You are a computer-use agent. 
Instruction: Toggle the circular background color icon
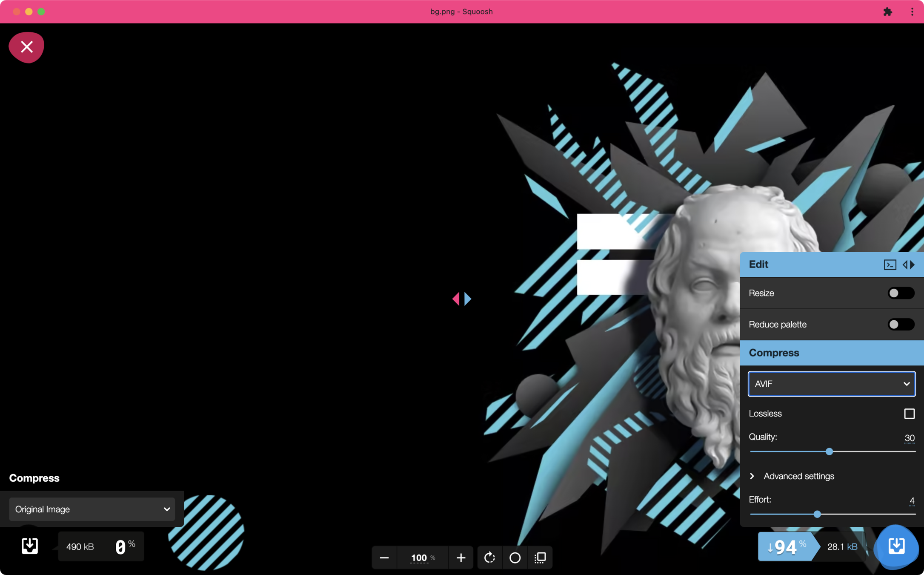515,558
